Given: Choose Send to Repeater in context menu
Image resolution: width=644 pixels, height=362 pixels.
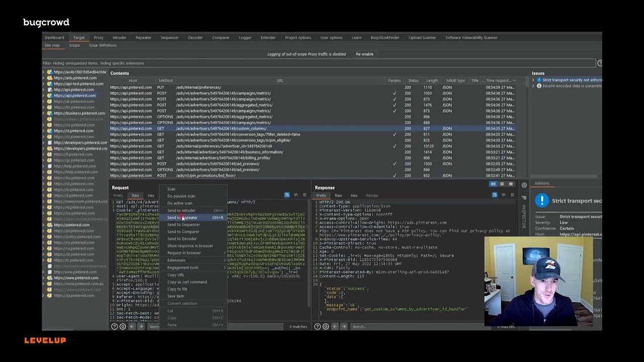Looking at the screenshot, I should 193,218.
